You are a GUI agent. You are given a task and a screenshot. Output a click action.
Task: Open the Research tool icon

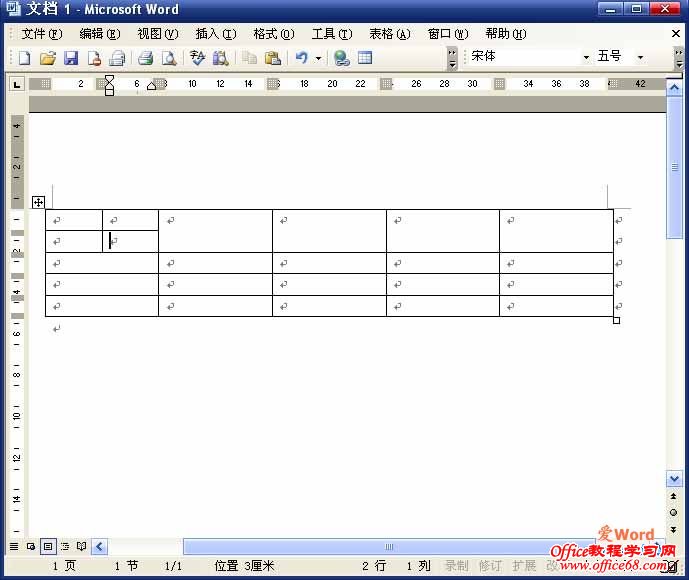(221, 58)
